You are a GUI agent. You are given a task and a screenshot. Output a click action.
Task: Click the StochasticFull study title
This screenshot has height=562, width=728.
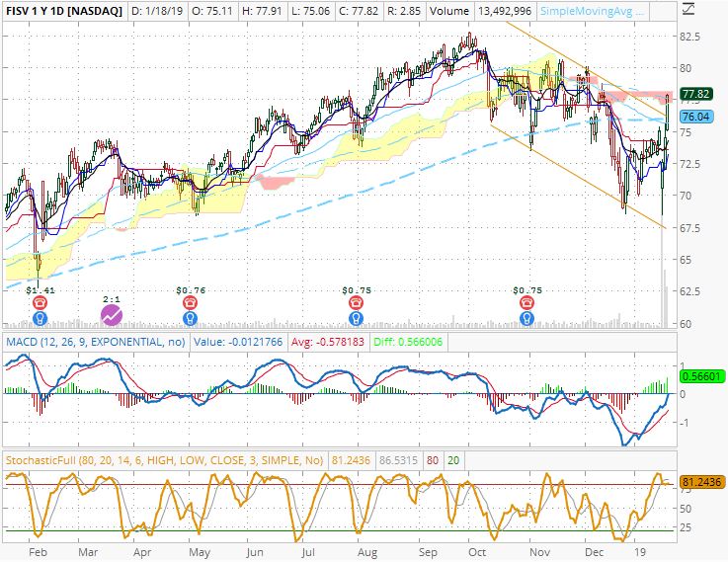coord(164,460)
